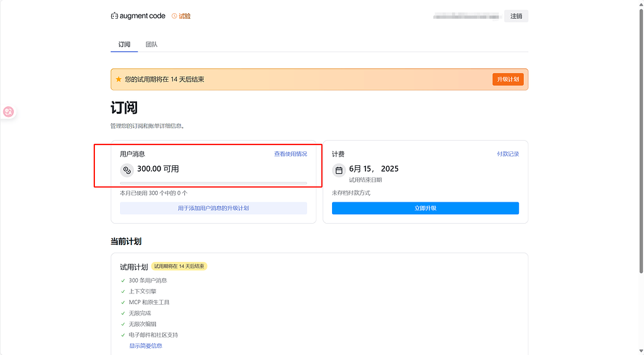Image resolution: width=644 pixels, height=355 pixels.
Task: Click the checkmark beside MCP 和原生工具
Action: click(123, 302)
